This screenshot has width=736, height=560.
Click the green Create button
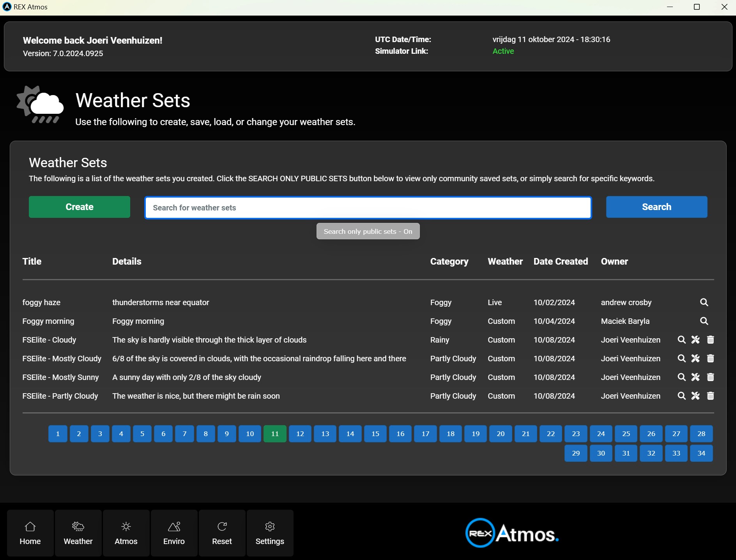point(80,207)
